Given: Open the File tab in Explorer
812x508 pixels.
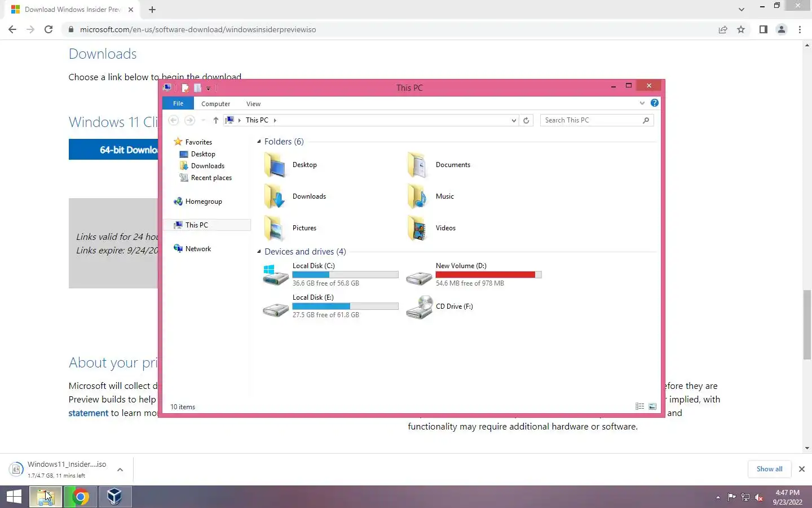Looking at the screenshot, I should 178,103.
